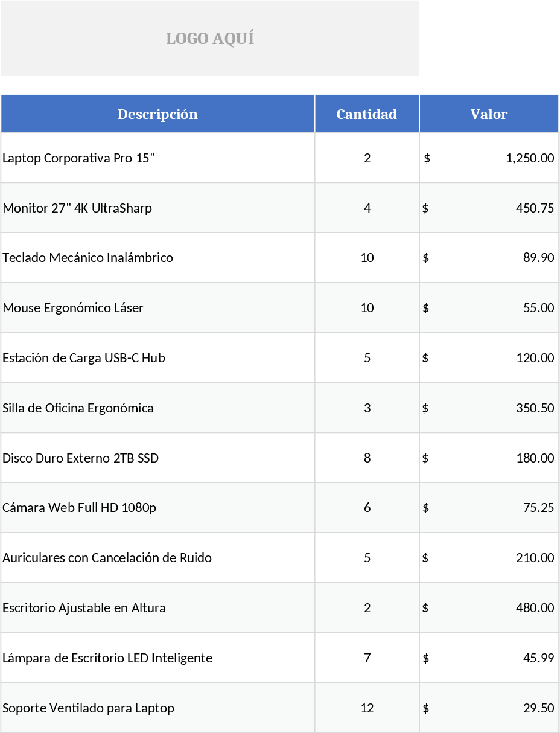The width and height of the screenshot is (560, 733).
Task: Click the Auriculares con Cancelación de Ruido cell
Action: coord(107,558)
